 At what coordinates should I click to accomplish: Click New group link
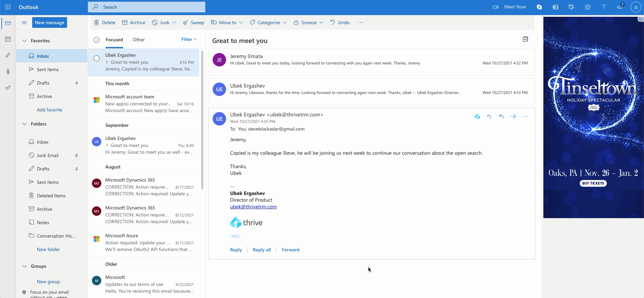coord(48,282)
